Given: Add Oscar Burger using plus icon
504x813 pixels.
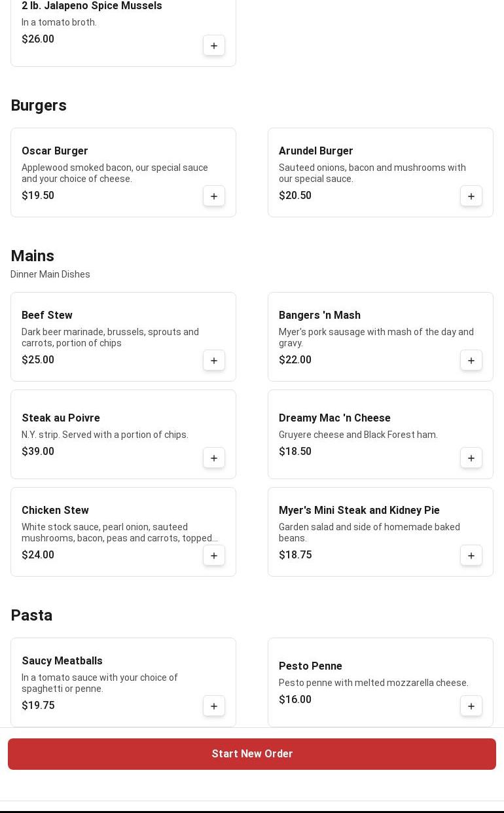Looking at the screenshot, I should 214,196.
